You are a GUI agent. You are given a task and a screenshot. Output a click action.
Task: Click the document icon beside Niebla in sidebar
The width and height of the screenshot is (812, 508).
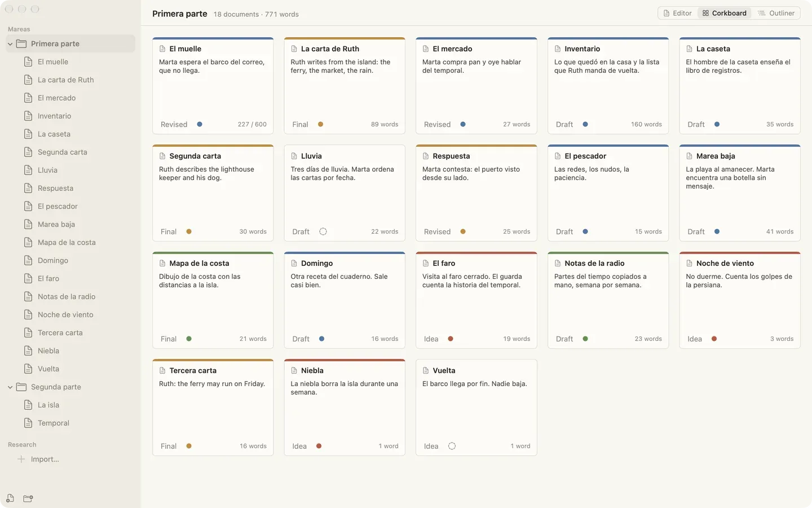point(28,351)
